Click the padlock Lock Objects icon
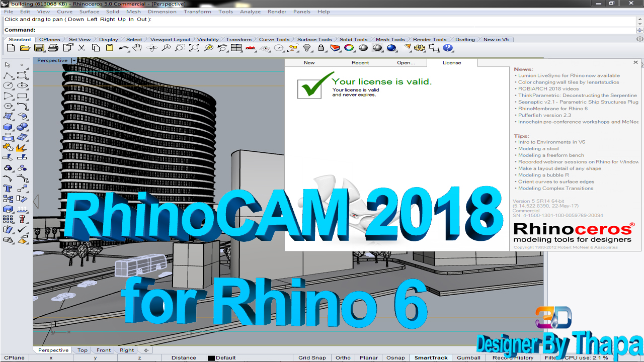The image size is (644, 362). [x=321, y=48]
